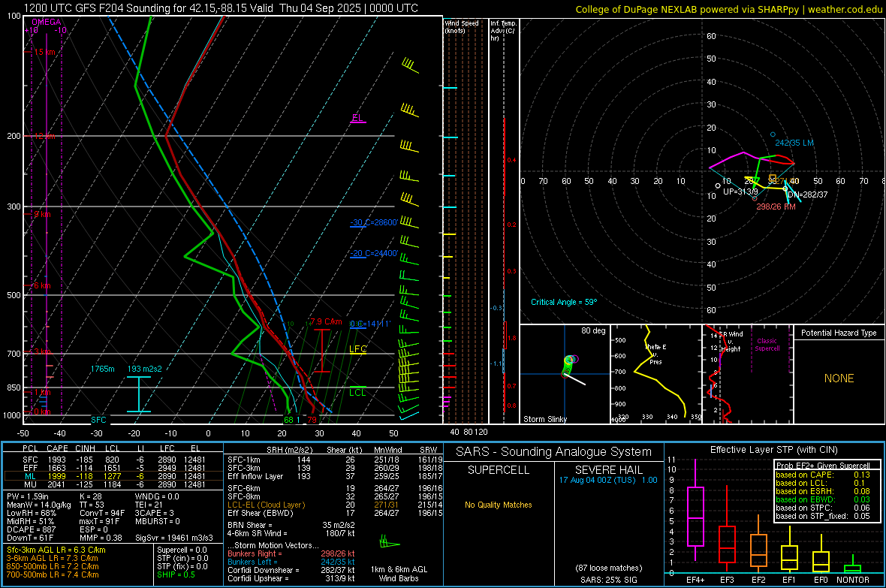Click the magenta Classic Supercell label
Viewport: 886px width, 588px height.
(767, 345)
